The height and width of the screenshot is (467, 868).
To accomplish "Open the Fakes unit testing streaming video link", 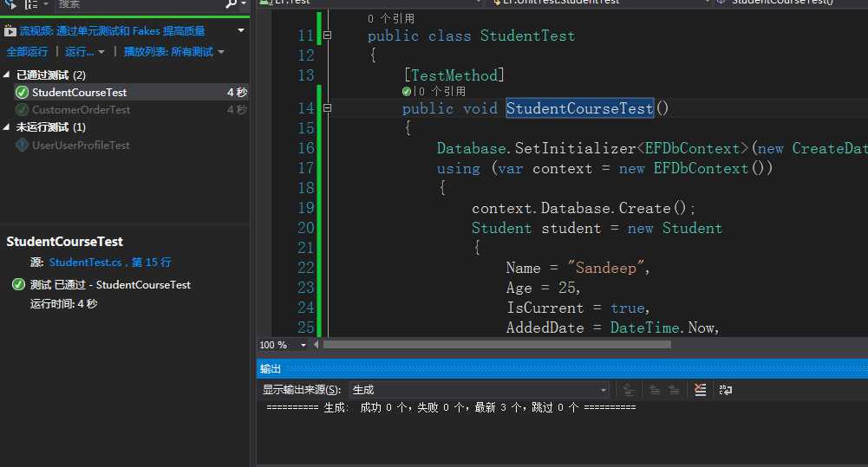I will coord(113,31).
